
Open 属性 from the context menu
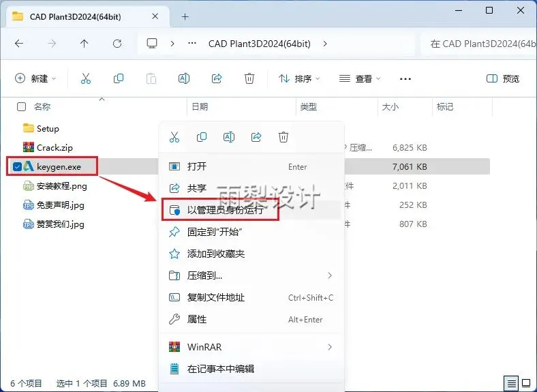coord(251,319)
